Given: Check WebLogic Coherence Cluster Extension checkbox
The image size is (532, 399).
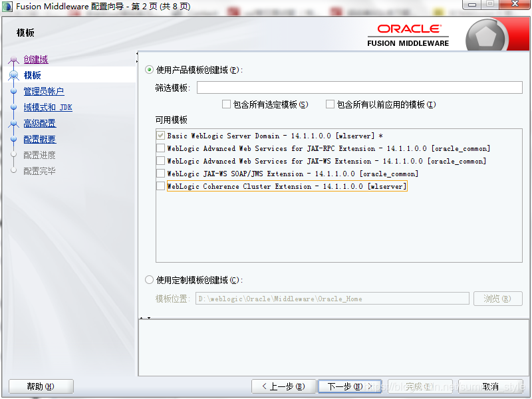Looking at the screenshot, I should [x=160, y=186].
